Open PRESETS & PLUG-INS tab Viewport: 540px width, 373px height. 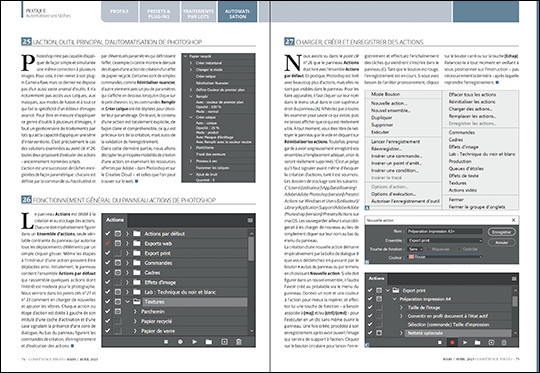(x=159, y=11)
